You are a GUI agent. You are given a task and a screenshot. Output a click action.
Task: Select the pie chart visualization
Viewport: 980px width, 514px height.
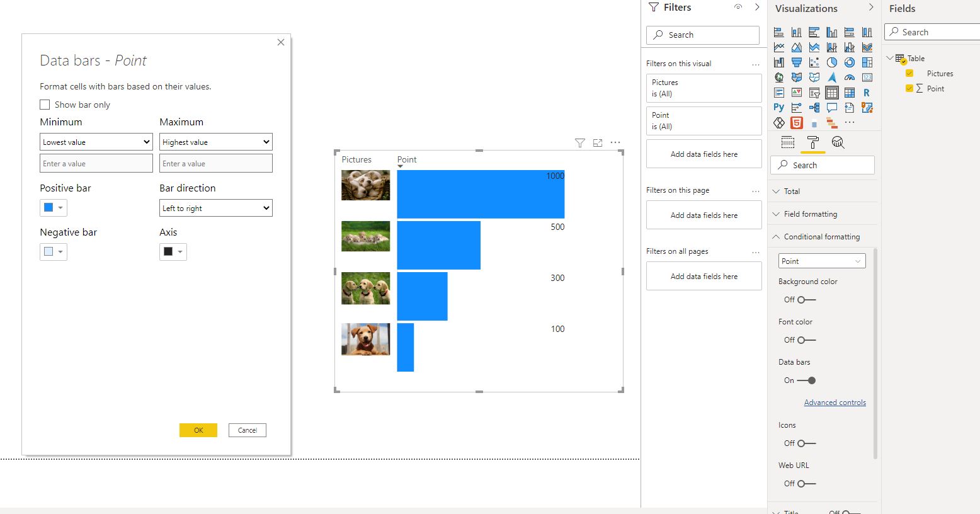pos(832,62)
